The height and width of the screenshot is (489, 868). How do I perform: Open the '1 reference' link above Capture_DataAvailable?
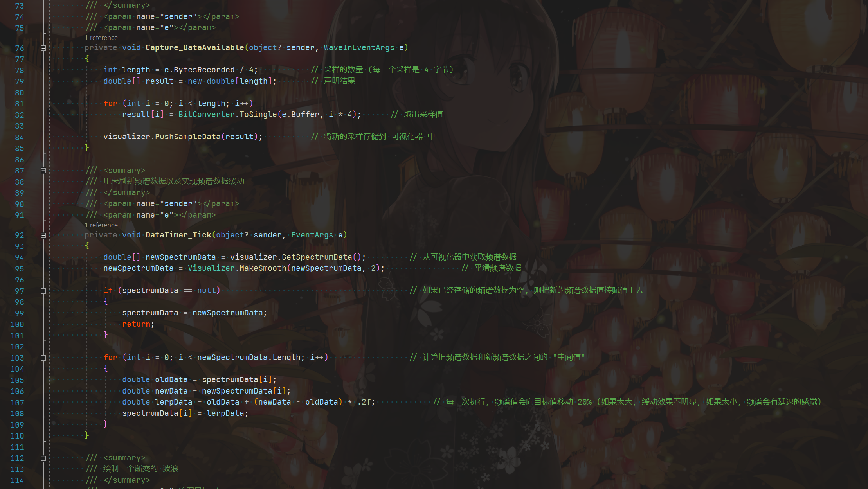(101, 38)
